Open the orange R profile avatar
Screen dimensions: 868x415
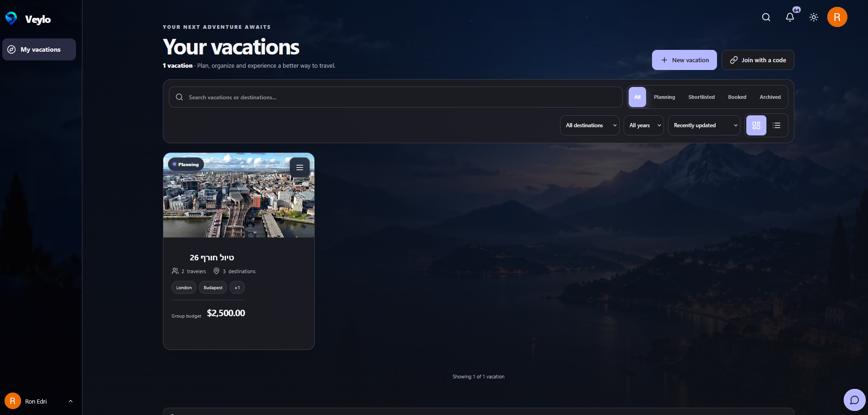pyautogui.click(x=837, y=17)
